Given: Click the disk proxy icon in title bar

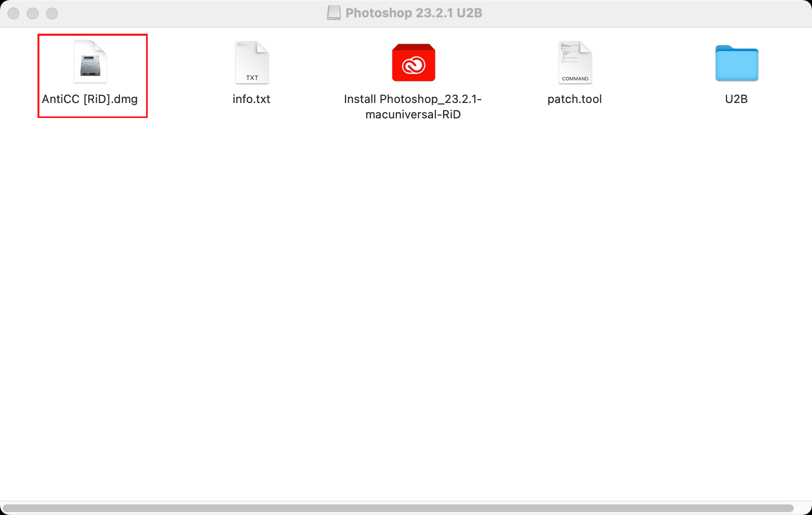Looking at the screenshot, I should click(x=334, y=13).
